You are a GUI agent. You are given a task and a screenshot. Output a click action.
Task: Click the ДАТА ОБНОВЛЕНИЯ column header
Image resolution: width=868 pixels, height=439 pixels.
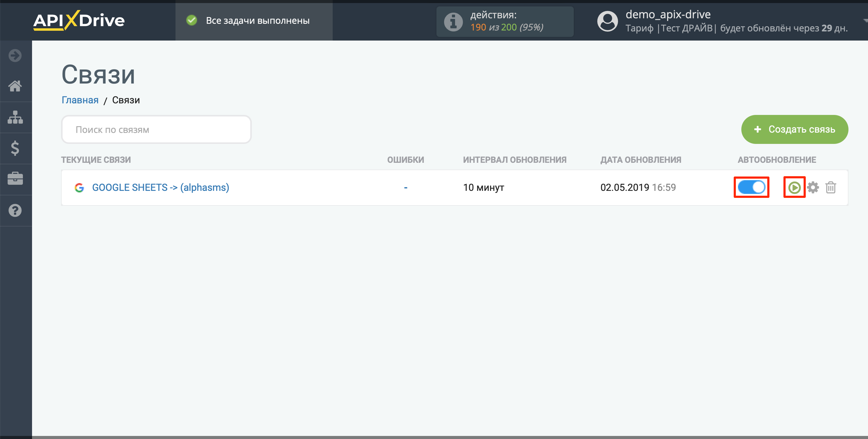(x=641, y=160)
